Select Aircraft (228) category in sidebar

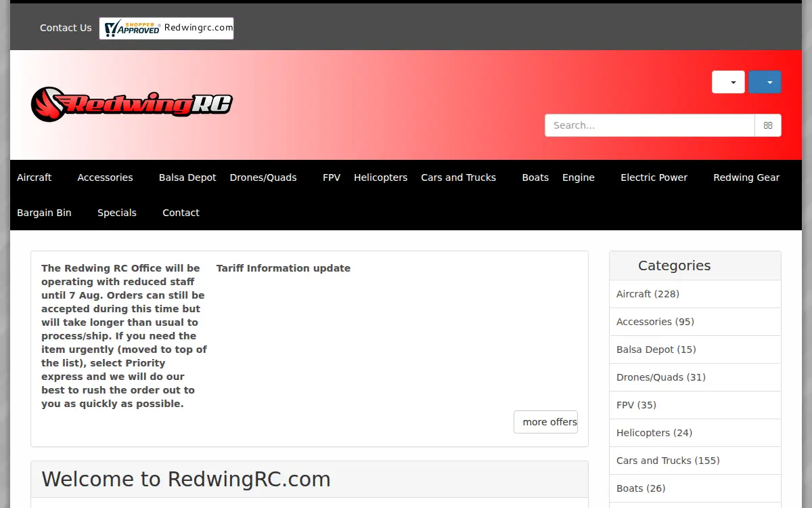(x=695, y=294)
